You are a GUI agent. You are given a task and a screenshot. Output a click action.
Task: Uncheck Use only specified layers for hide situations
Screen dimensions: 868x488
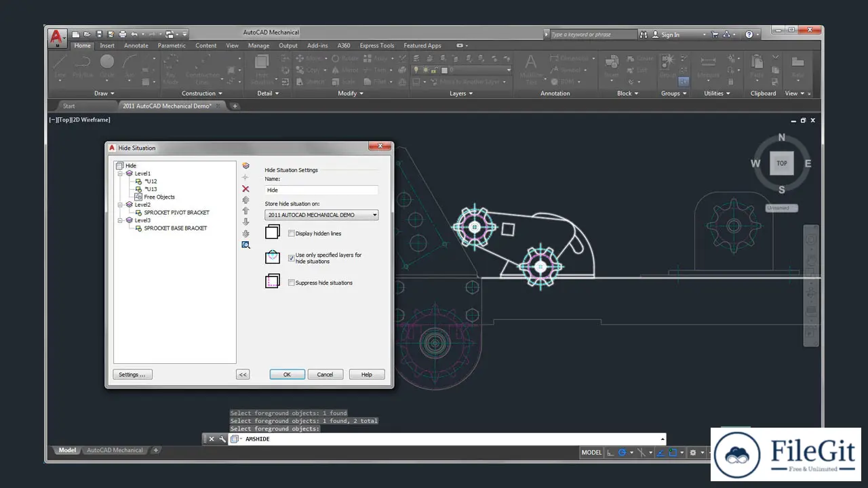tap(292, 258)
